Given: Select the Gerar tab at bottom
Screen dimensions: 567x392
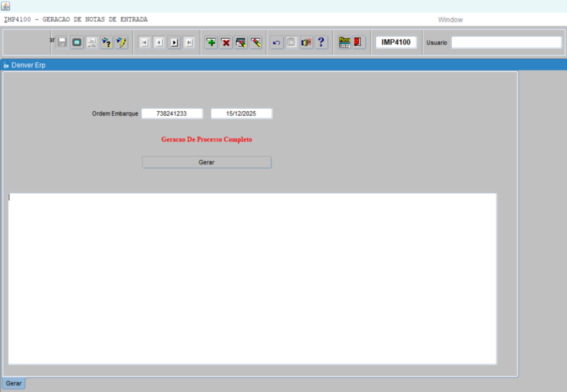Looking at the screenshot, I should pyautogui.click(x=14, y=383).
